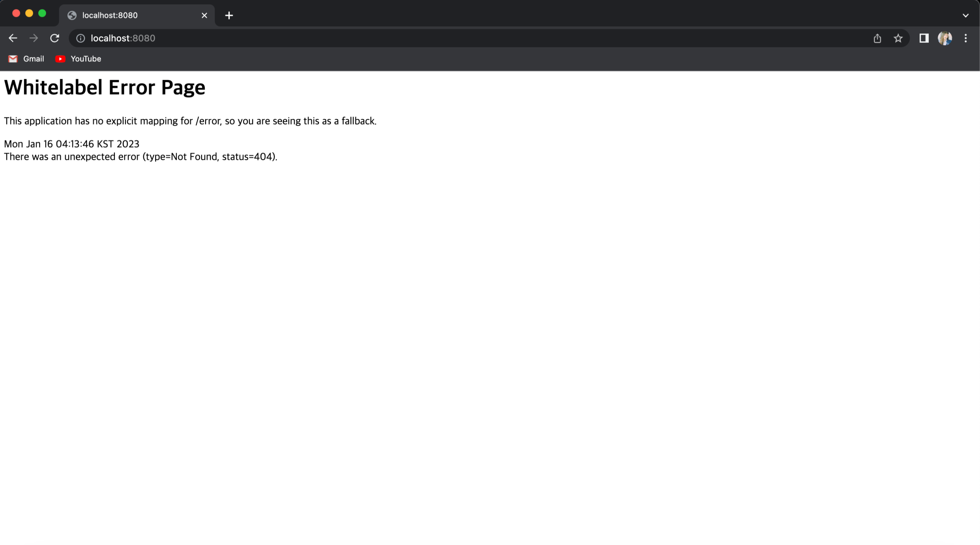Image resolution: width=980 pixels, height=545 pixels.
Task: Open site information icon in address bar
Action: (81, 38)
